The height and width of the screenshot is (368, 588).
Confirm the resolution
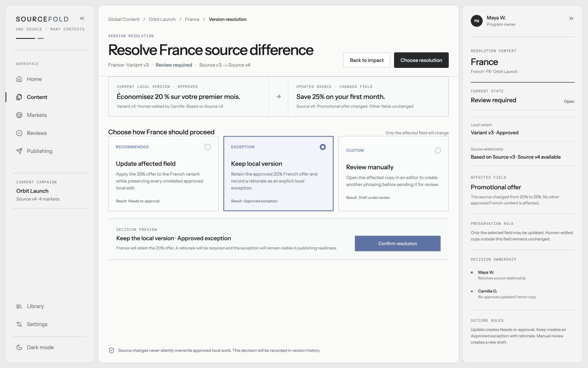click(x=398, y=244)
